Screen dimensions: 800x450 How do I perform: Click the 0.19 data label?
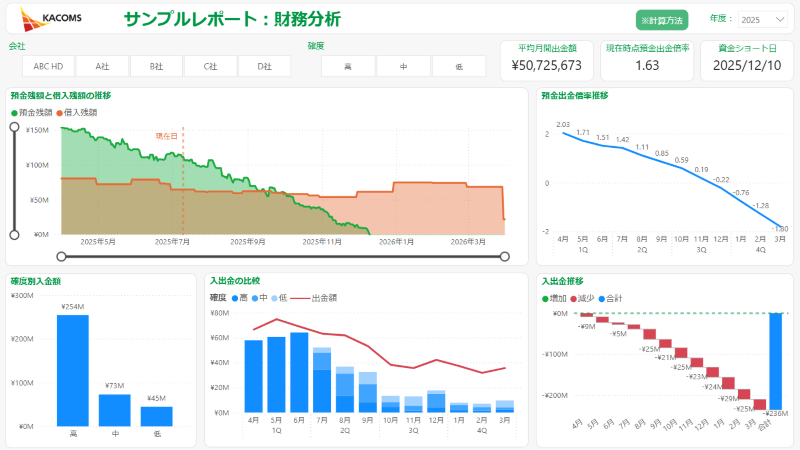coord(702,169)
